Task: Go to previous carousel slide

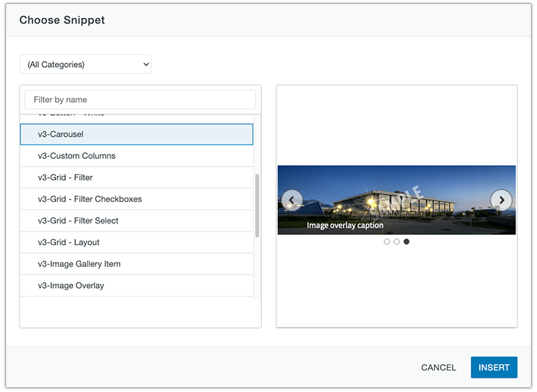Action: tap(292, 200)
